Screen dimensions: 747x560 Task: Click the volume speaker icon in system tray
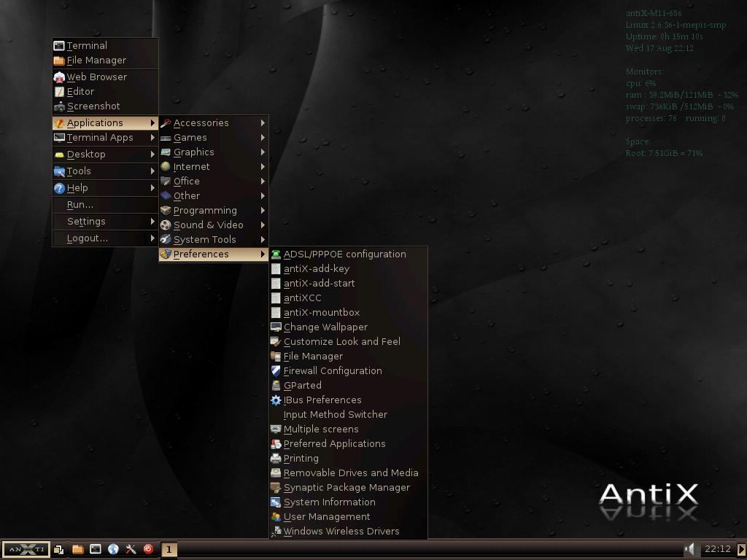click(x=690, y=550)
